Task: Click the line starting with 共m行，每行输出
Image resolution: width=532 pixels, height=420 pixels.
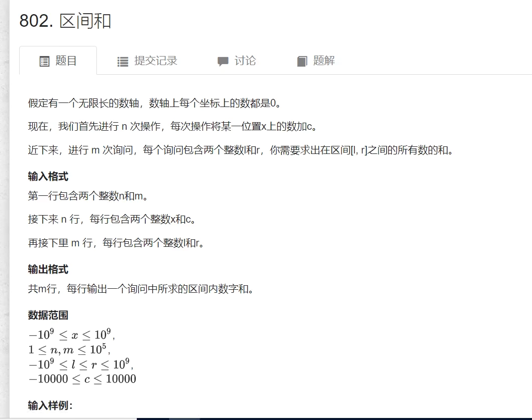Action: 141,289
